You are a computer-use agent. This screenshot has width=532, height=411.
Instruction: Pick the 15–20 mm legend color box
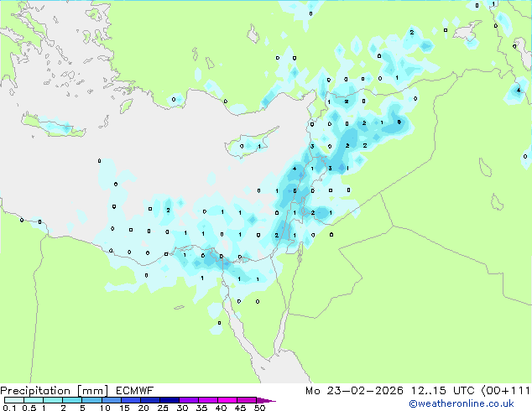131,400
